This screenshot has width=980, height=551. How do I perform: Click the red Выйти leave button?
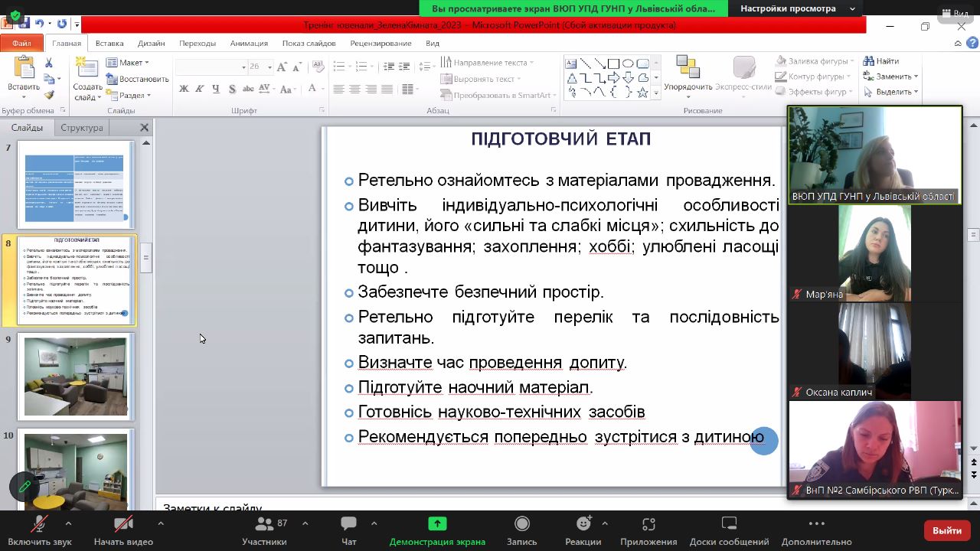[x=947, y=530]
